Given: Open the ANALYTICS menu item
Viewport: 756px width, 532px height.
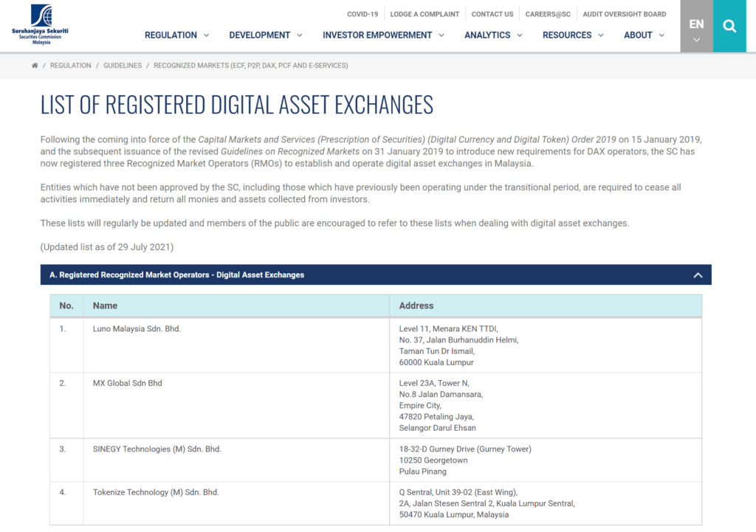Looking at the screenshot, I should coord(487,35).
